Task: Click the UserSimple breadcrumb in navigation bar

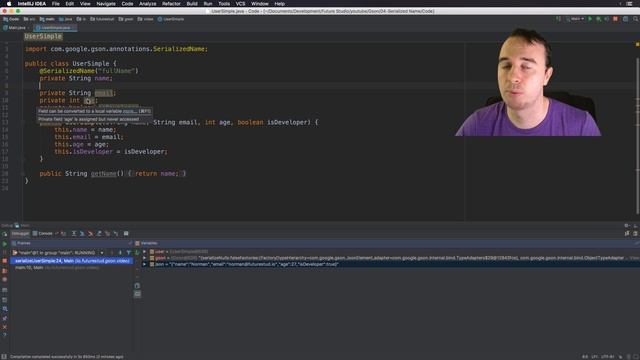Action: pos(171,19)
